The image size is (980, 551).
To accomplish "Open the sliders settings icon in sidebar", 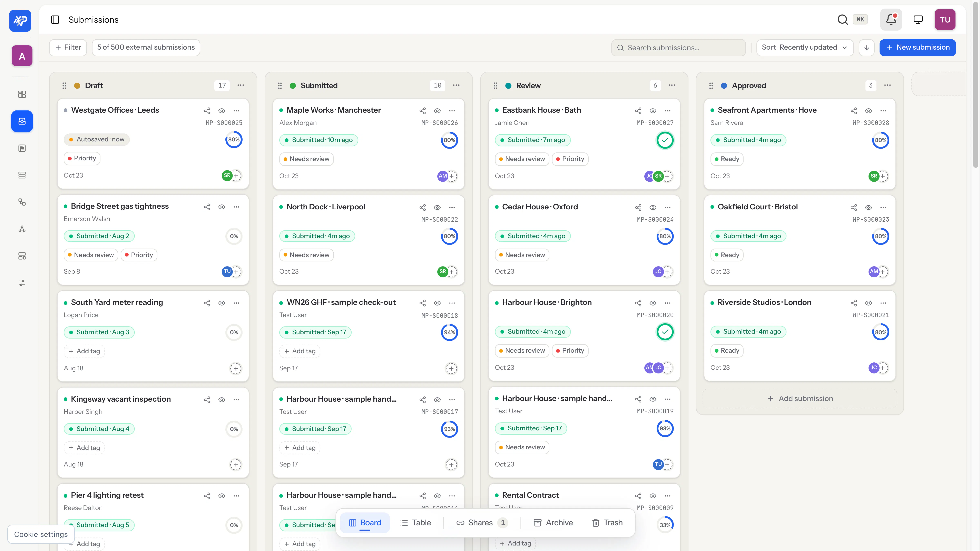I will pyautogui.click(x=22, y=283).
